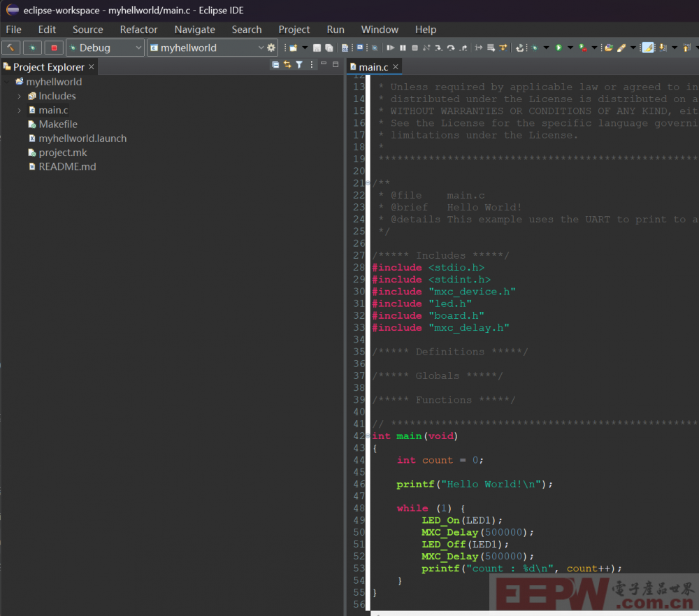Click the green Run toolbar icon

[x=559, y=48]
